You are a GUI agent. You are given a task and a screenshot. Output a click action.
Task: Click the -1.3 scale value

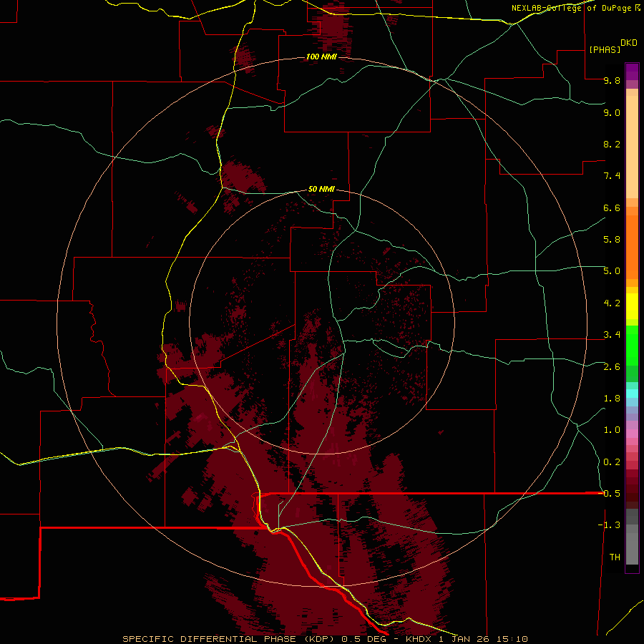[x=609, y=525]
